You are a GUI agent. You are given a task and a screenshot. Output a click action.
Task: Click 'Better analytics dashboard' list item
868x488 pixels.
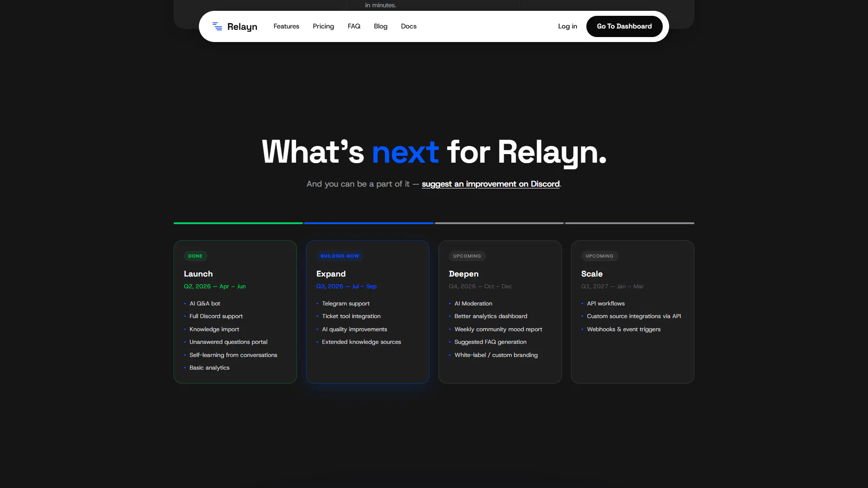click(x=491, y=316)
